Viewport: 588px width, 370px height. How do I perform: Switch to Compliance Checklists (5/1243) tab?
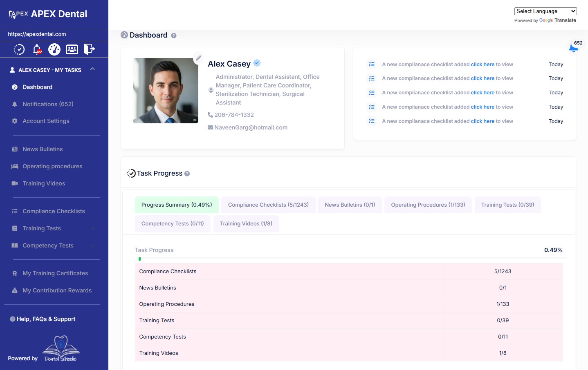[x=268, y=205]
